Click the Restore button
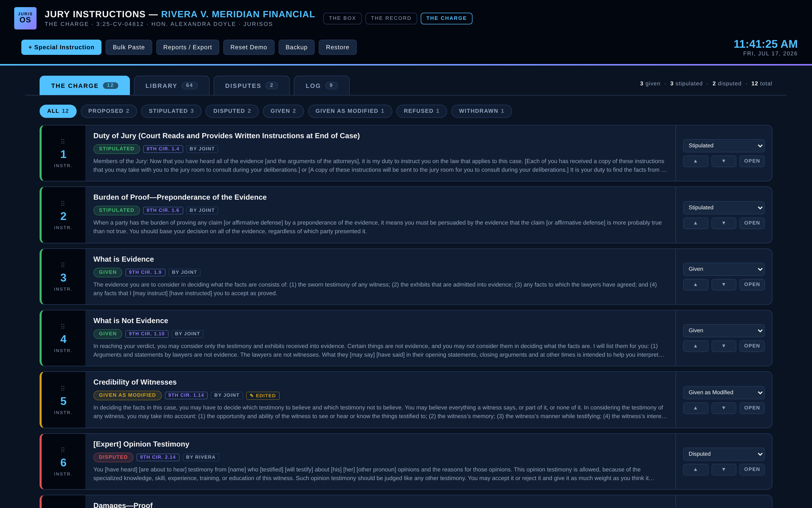The image size is (812, 508). click(x=337, y=47)
